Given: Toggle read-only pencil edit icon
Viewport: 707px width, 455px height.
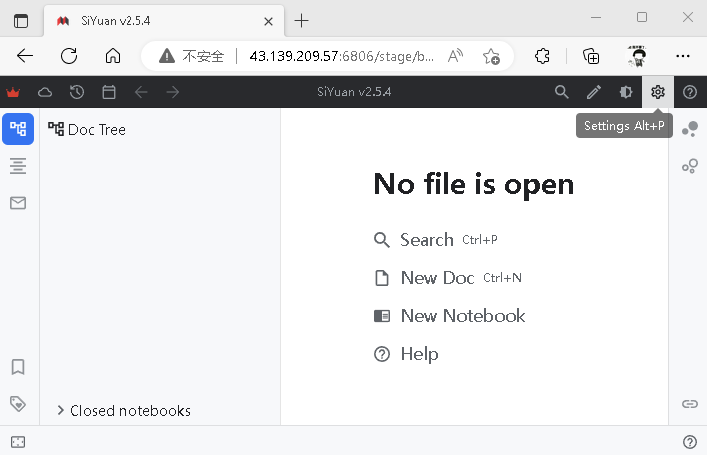Looking at the screenshot, I should tap(593, 92).
